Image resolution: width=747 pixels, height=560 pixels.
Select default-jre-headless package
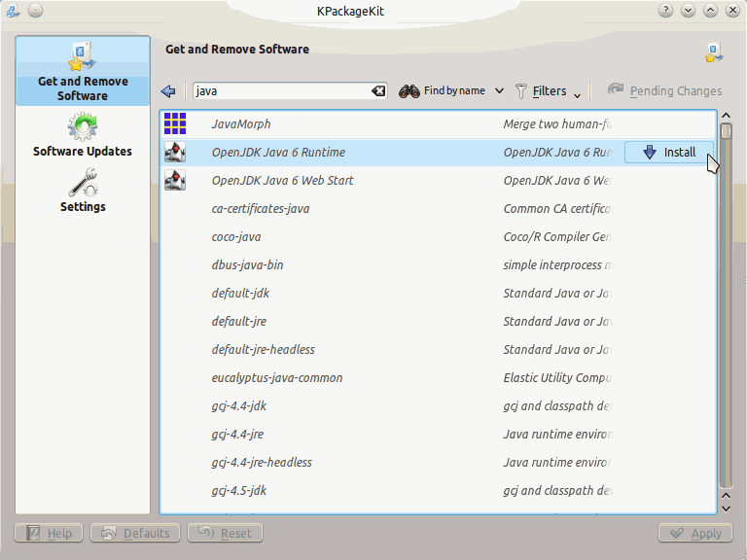click(438, 350)
